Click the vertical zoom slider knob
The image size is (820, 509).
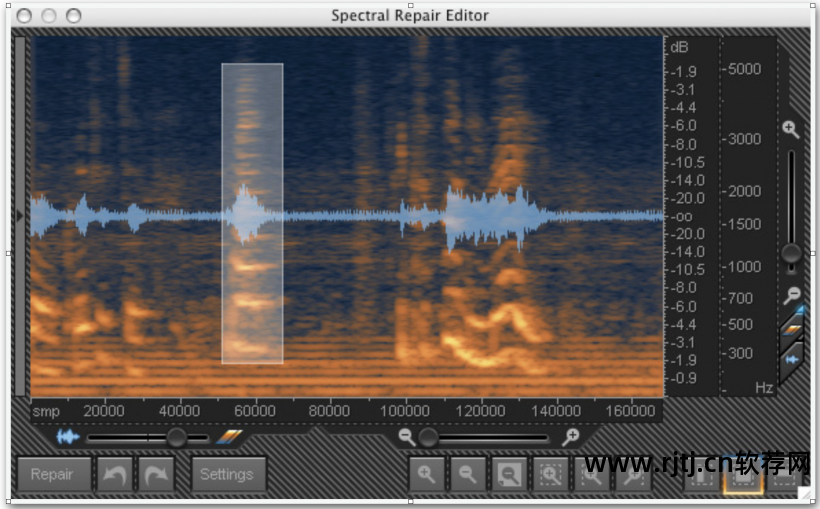[791, 254]
